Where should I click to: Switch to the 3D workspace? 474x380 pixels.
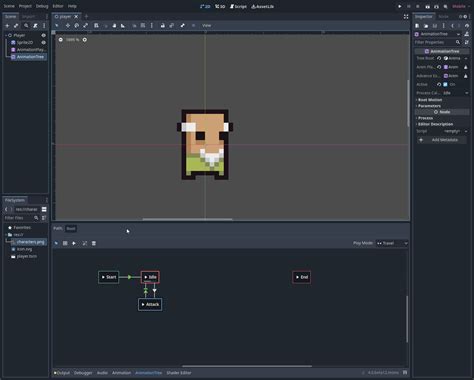click(220, 6)
